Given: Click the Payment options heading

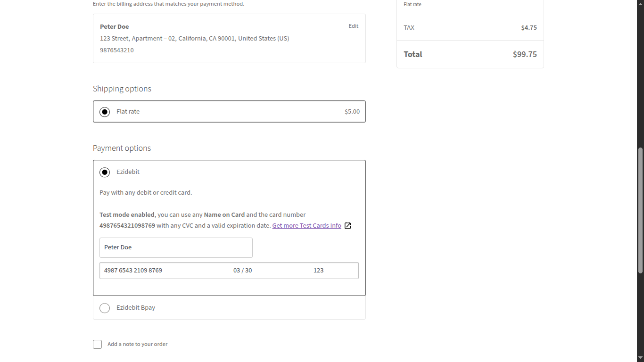Looking at the screenshot, I should [122, 148].
